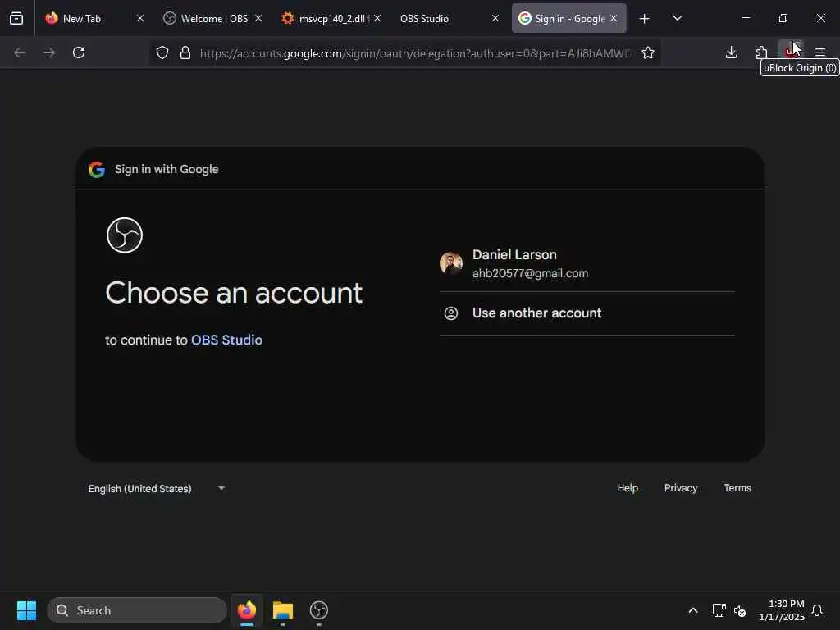The height and width of the screenshot is (630, 840).
Task: Close the New Tab tab
Action: click(x=139, y=18)
